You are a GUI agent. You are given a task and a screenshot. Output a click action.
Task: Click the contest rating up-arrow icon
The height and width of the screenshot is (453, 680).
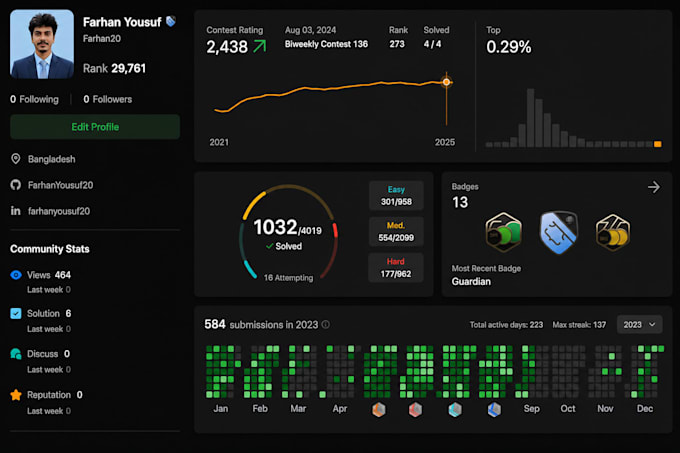259,46
